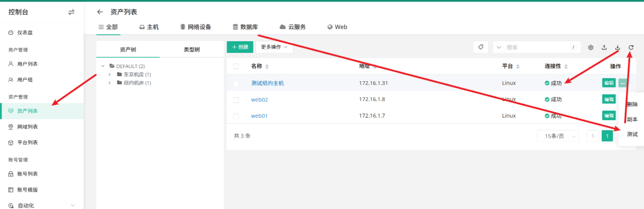
Task: Sort by the 连接性 column arrows
Action: (566, 66)
